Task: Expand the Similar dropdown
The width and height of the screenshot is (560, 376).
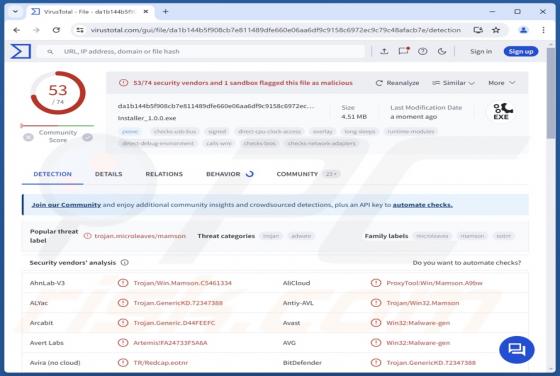Action: [453, 83]
